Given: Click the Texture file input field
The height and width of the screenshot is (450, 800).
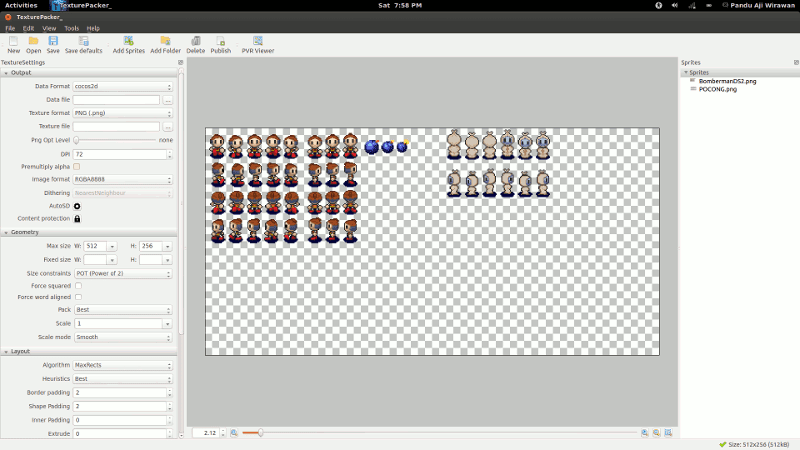Looking at the screenshot, I should click(x=116, y=127).
